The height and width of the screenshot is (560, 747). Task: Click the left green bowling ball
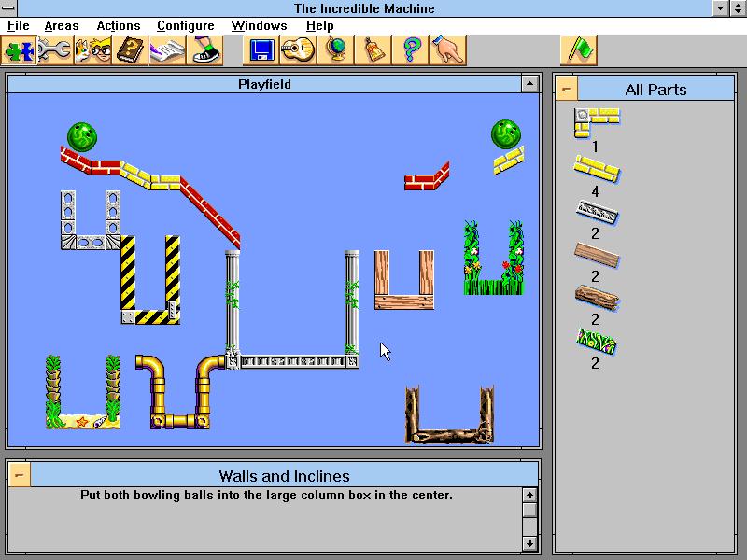click(82, 137)
